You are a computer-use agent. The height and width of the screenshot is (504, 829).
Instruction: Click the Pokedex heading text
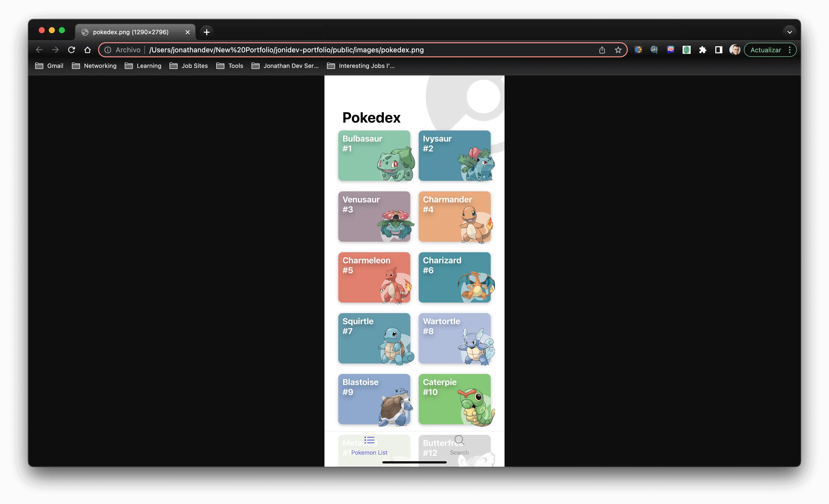(371, 118)
